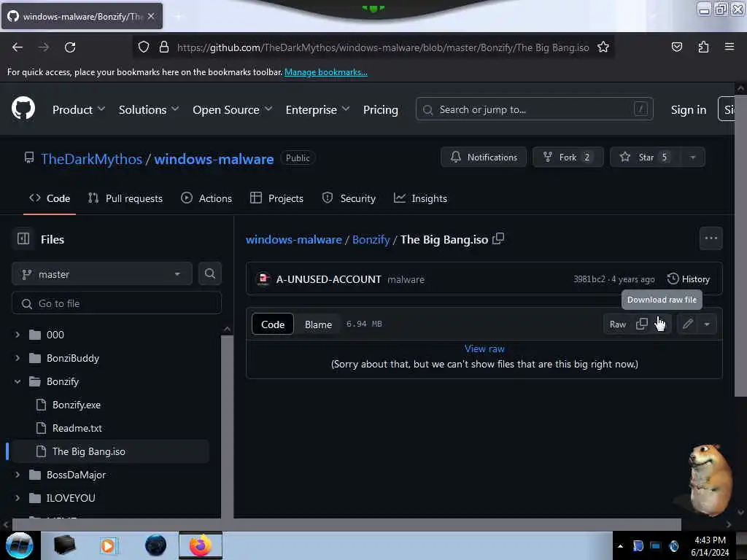Click the Notifications button
The width and height of the screenshot is (747, 560).
pyautogui.click(x=484, y=157)
